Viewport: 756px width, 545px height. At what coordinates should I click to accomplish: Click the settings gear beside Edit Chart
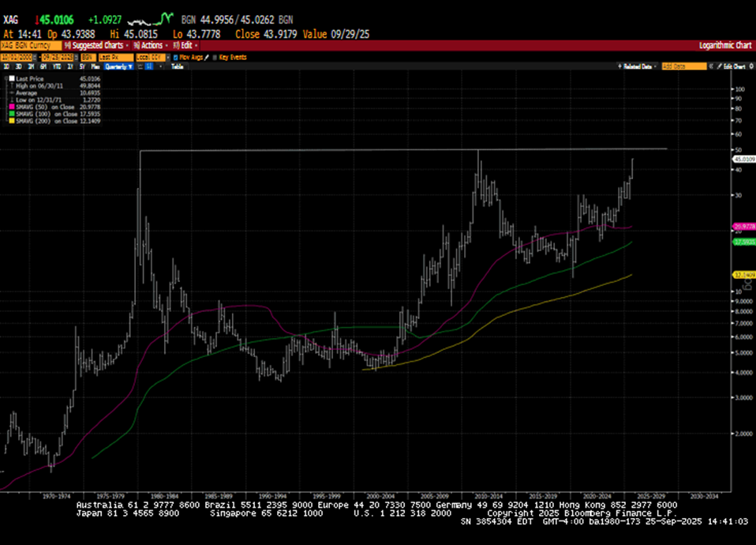click(750, 67)
